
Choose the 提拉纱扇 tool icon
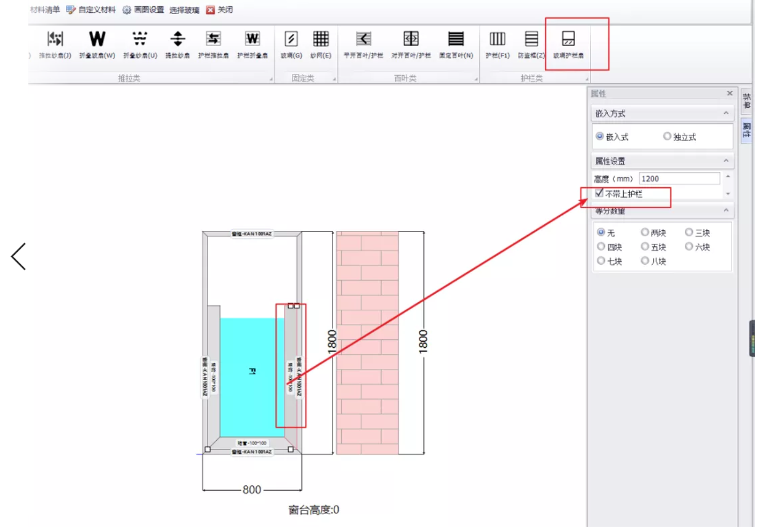tap(178, 44)
